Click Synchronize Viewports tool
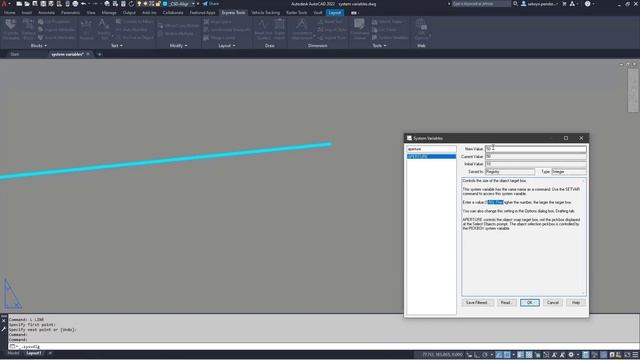 (227, 30)
